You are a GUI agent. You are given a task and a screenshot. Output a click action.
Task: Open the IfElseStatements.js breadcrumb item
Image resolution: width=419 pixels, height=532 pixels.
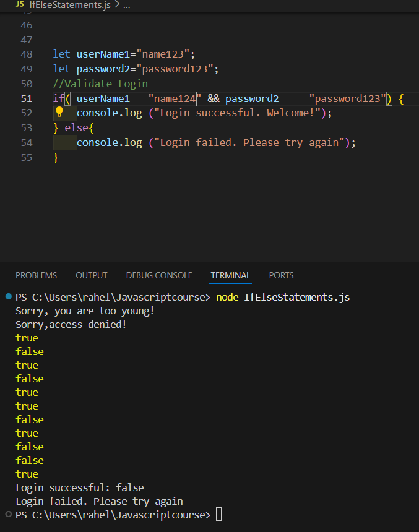[71, 4]
